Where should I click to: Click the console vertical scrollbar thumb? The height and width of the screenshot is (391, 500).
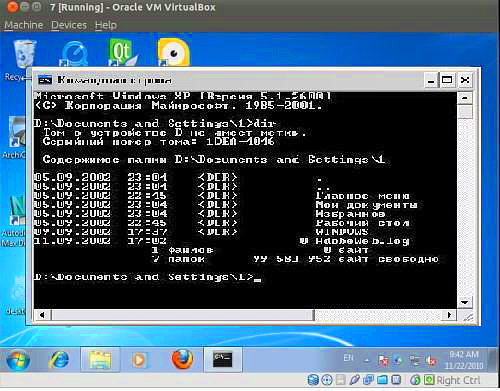[x=465, y=112]
